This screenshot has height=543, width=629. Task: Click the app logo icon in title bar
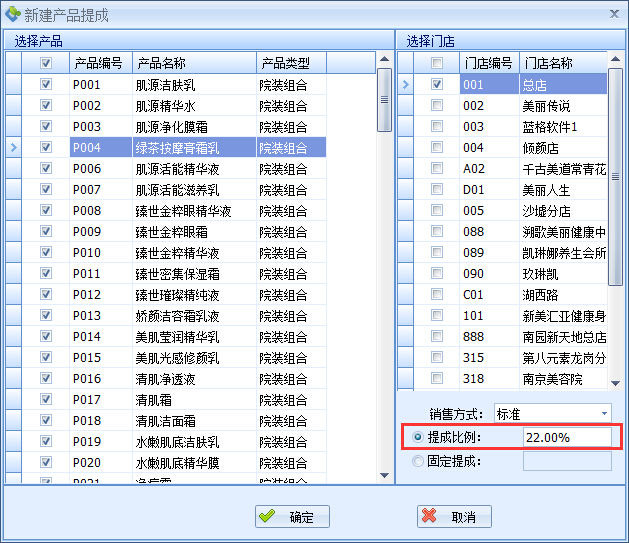[13, 14]
